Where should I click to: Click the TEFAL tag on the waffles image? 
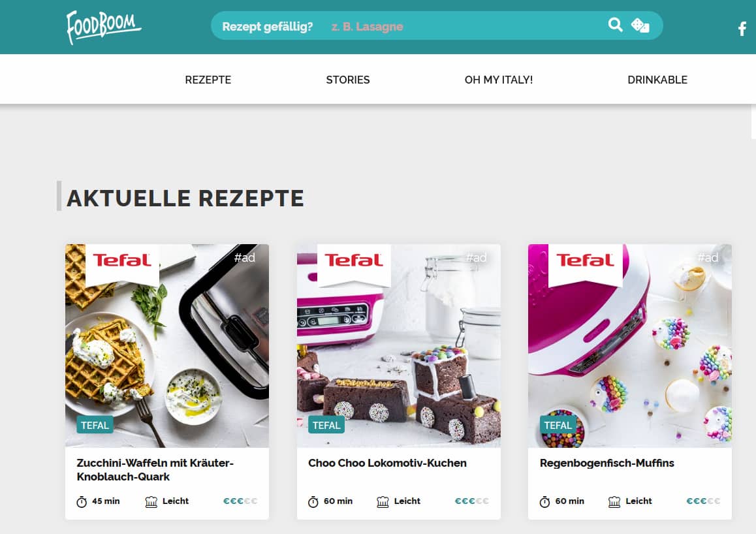(x=95, y=425)
